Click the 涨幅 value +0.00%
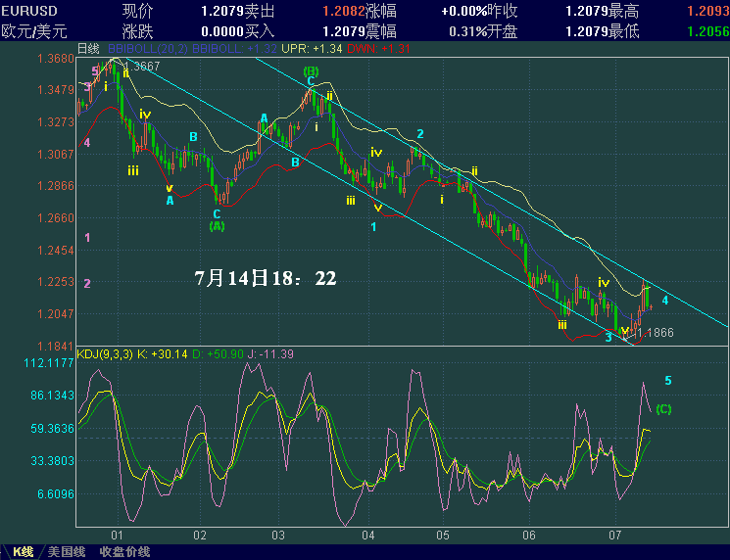The width and height of the screenshot is (730, 560). coord(464,11)
